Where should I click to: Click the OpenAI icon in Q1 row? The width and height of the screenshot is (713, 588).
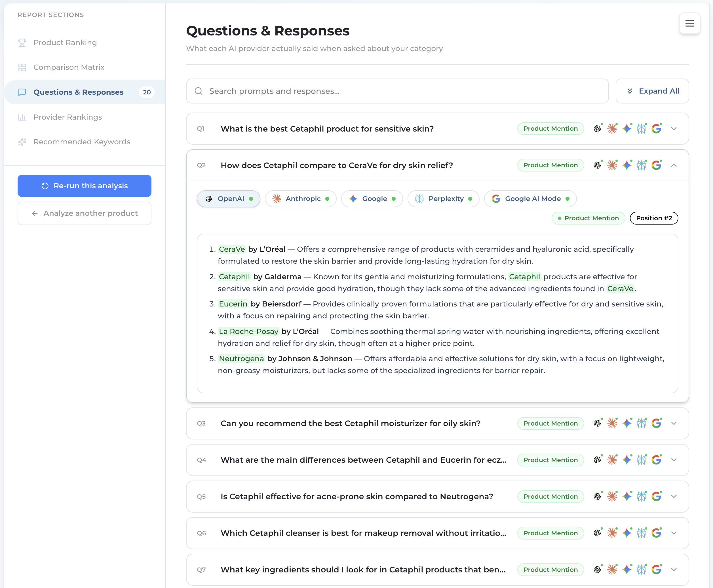pos(598,129)
